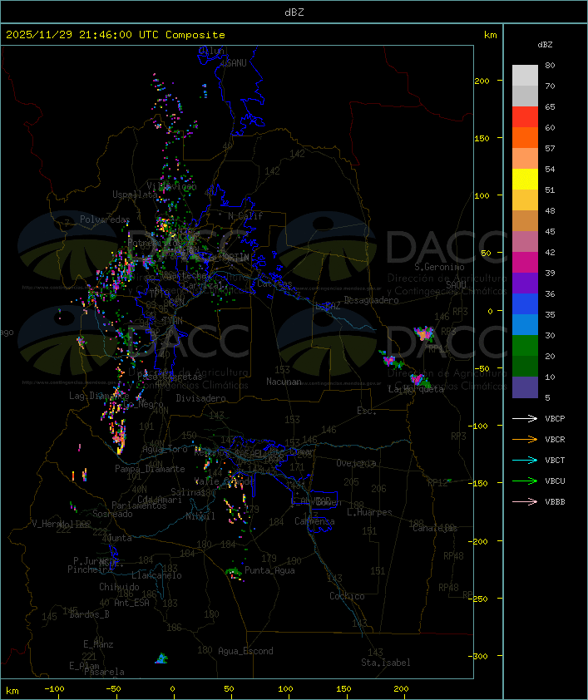Screen dimensions: 588x700
Task: Click the isolated radar echo near E_Manz
Action: point(161,658)
